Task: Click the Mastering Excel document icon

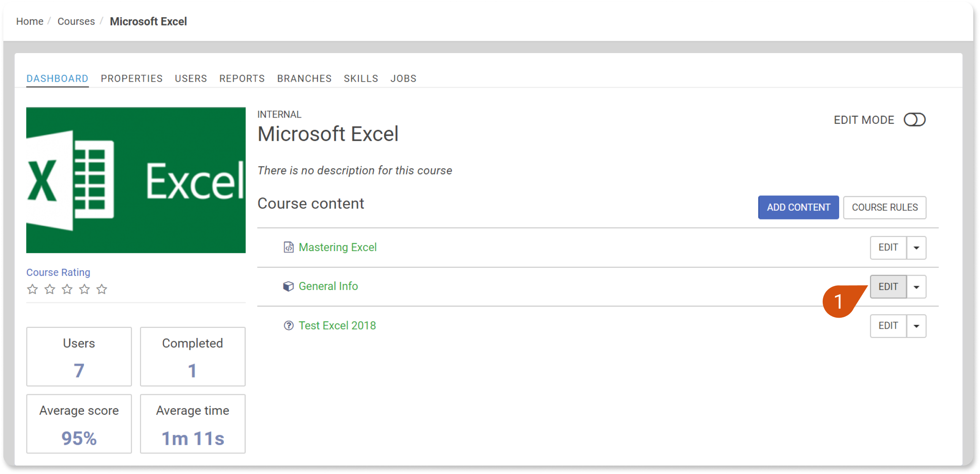Action: tap(288, 247)
